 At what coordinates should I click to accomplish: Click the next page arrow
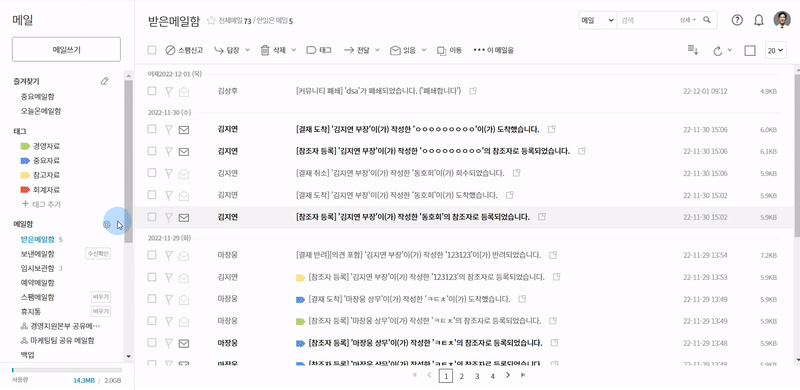(x=508, y=375)
